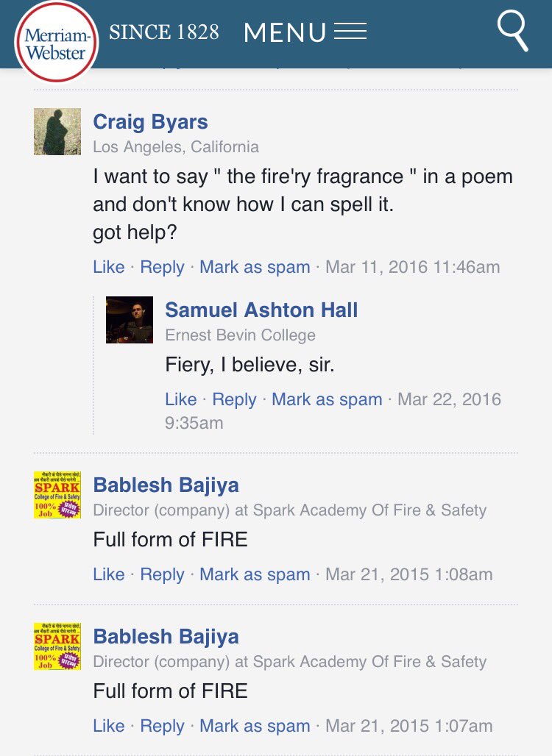Viewport: 552px width, 756px height.
Task: Open first Bablesh Bajiya name link
Action: [x=166, y=485]
